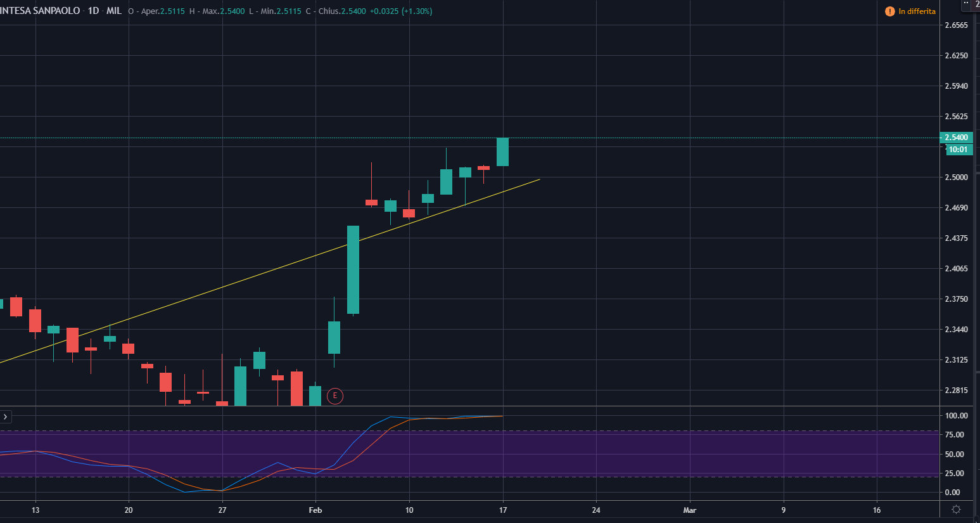Click the +0.0325 (+1.30%) change text
Viewport: 980px width, 523px height.
pyautogui.click(x=401, y=11)
